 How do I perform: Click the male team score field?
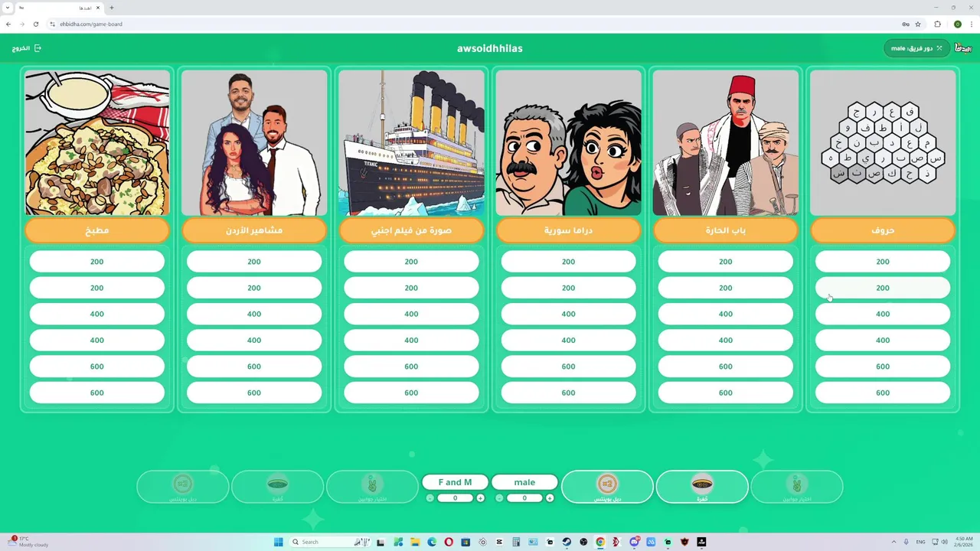pyautogui.click(x=524, y=498)
